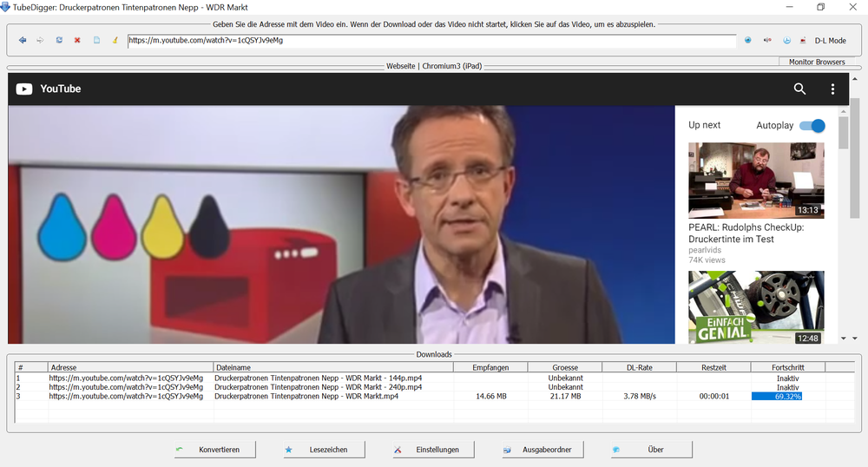Reload the page with the refresh icon
The height and width of the screenshot is (467, 868).
59,41
